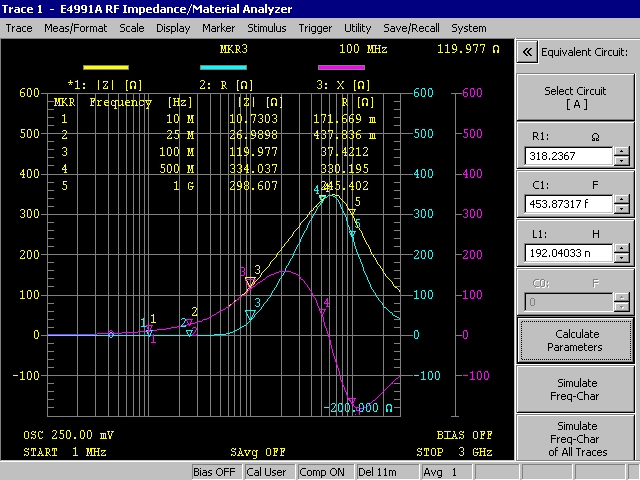This screenshot has width=640, height=480.
Task: Click the cyan trace 2 color bar
Action: (x=223, y=67)
